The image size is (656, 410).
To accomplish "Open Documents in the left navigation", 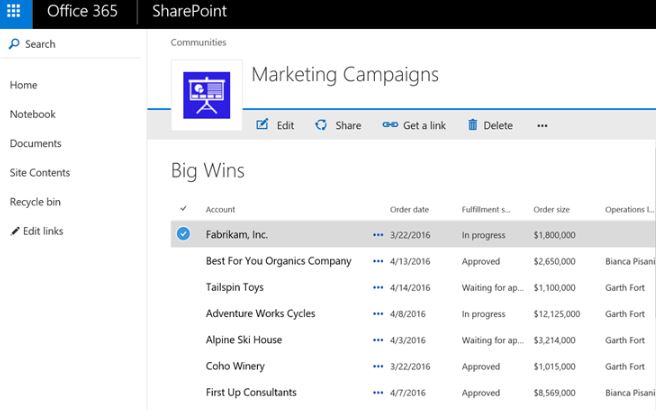I will [36, 144].
